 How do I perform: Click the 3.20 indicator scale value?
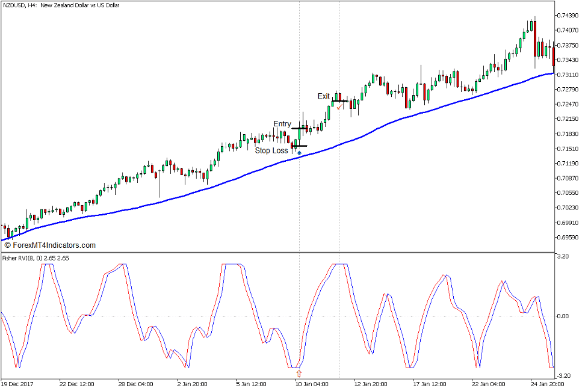tap(563, 256)
